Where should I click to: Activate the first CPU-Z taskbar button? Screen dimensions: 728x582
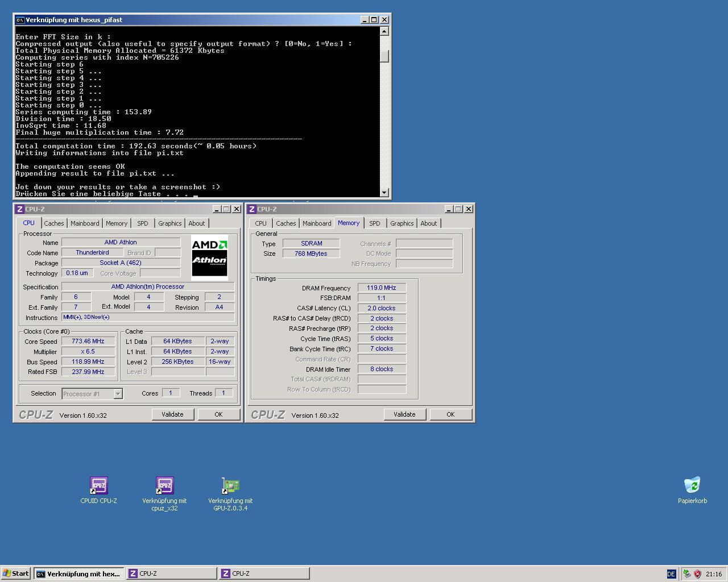[171, 574]
